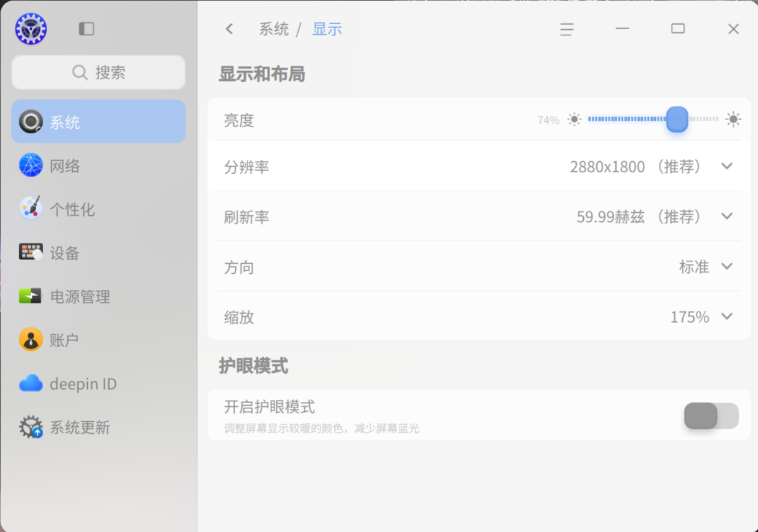Click the 59.99赫兹 (推荐) refresh rate value
This screenshot has width=758, height=532.
[639, 217]
